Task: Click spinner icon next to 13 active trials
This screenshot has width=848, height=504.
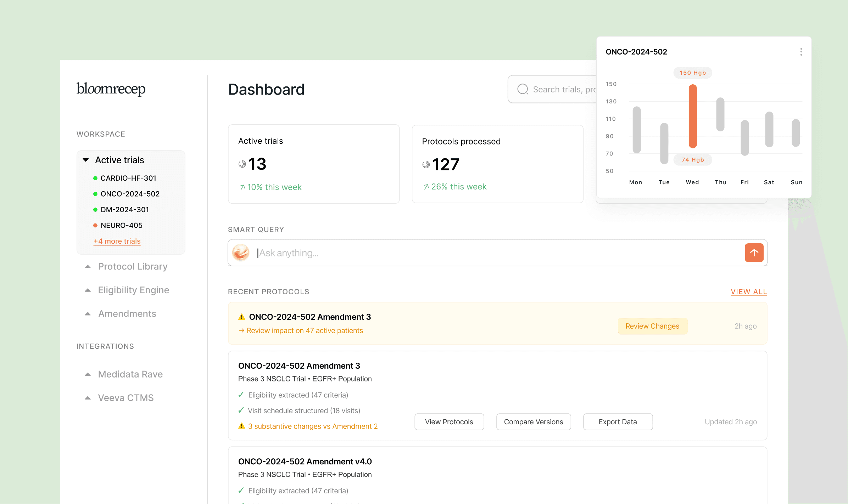Action: click(242, 164)
